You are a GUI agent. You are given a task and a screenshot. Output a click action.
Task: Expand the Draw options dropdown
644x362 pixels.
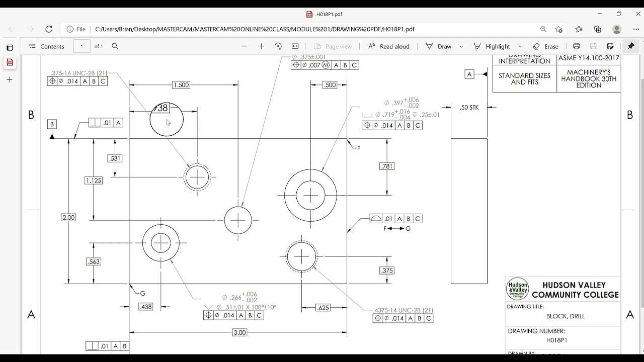coord(461,46)
